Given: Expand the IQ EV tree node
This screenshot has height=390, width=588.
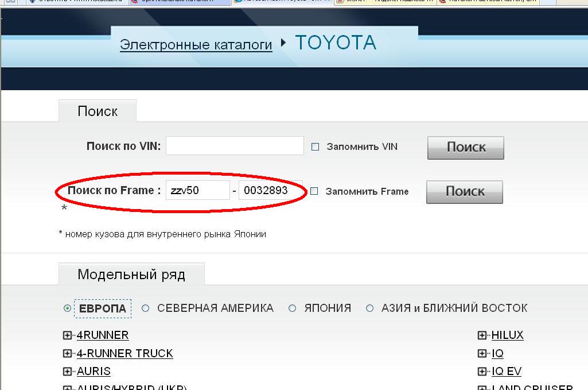Looking at the screenshot, I should [x=482, y=372].
